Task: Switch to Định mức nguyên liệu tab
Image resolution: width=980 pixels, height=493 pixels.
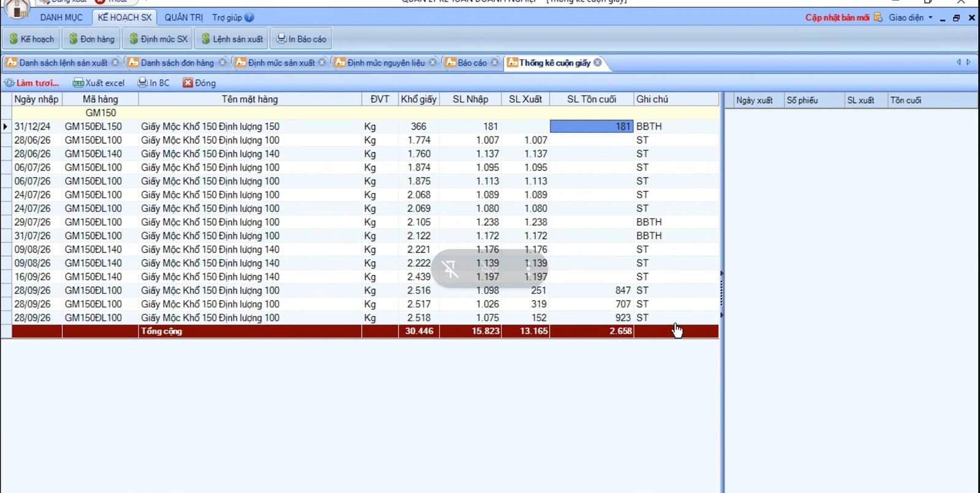Action: tap(386, 62)
